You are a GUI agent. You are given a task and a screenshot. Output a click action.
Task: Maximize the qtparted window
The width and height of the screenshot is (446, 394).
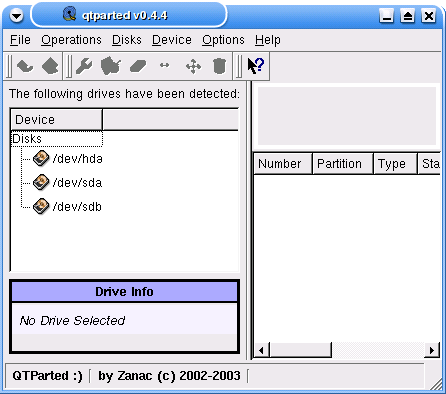[408, 16]
